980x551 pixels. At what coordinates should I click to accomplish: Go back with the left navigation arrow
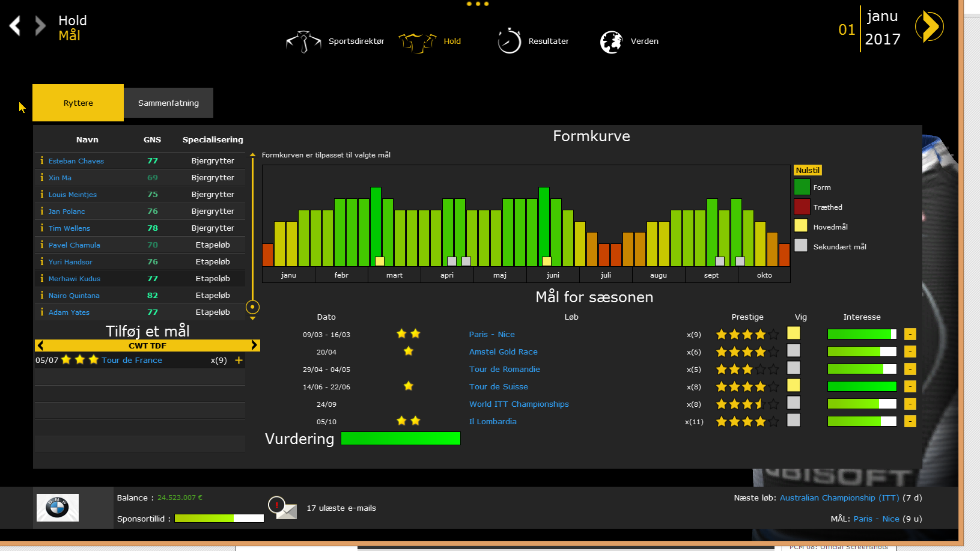(x=16, y=26)
